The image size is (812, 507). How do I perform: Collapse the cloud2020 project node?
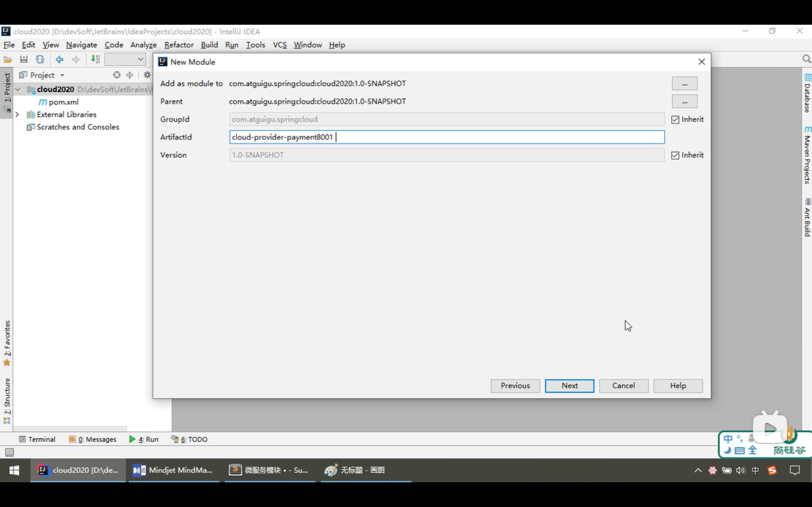click(x=18, y=90)
